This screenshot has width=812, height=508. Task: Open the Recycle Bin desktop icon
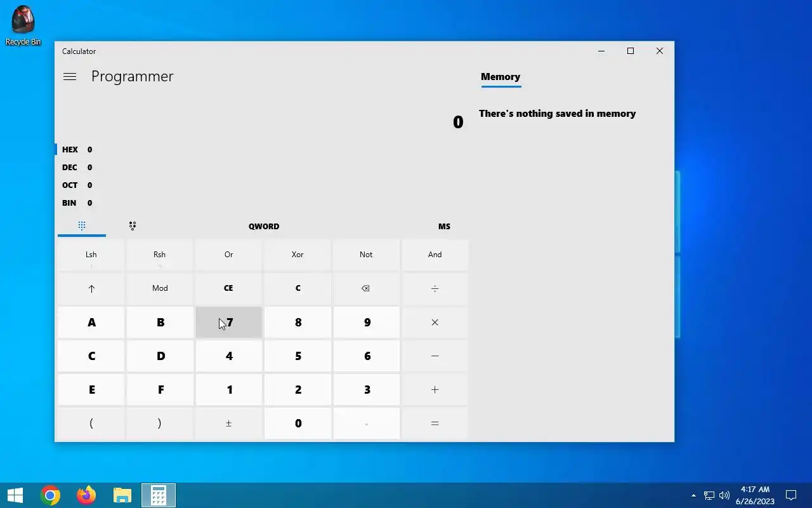point(23,25)
